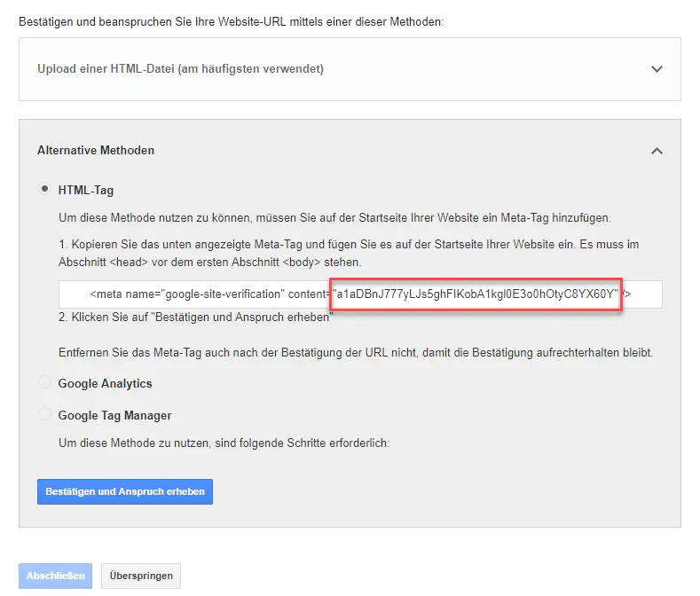Click the highlighted verification code string
This screenshot has height=596, width=700.
(476, 294)
